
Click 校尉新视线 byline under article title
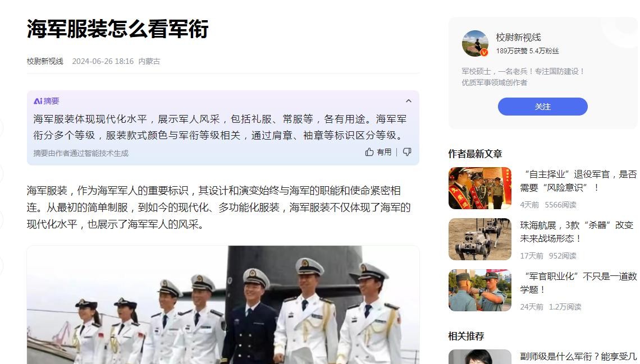coord(45,61)
